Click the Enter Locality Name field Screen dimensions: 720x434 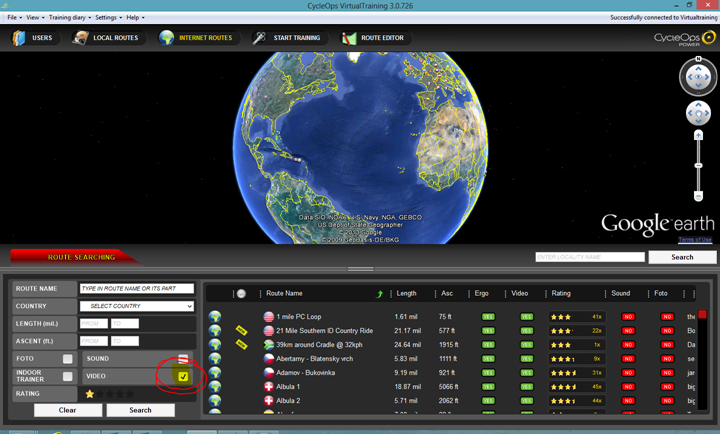590,257
